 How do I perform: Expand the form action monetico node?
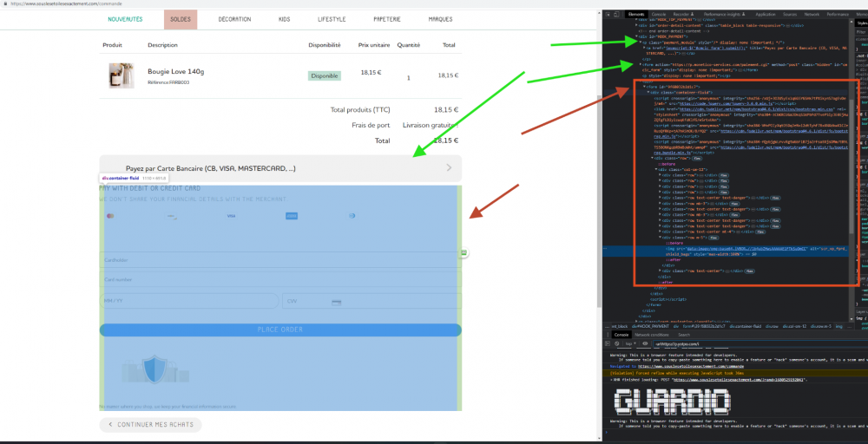point(640,64)
